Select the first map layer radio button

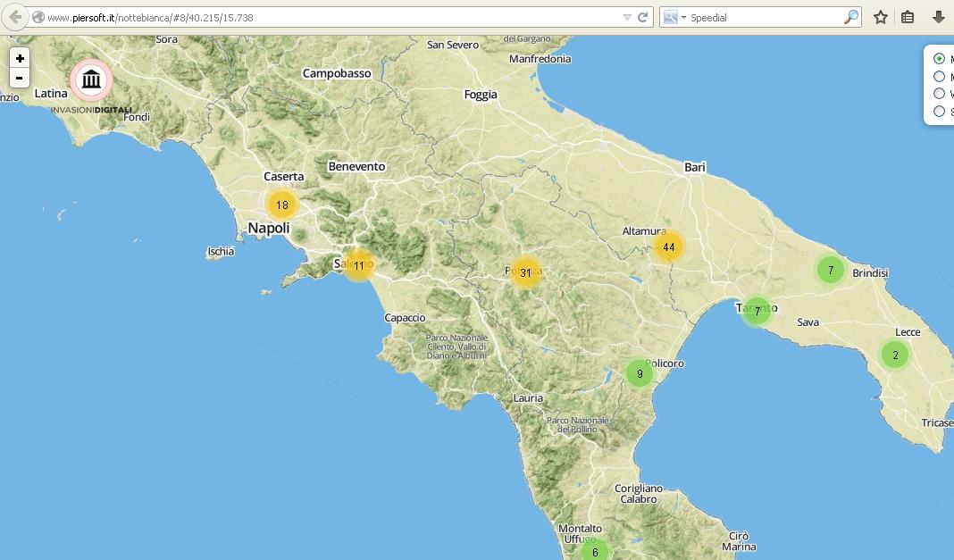point(939,59)
